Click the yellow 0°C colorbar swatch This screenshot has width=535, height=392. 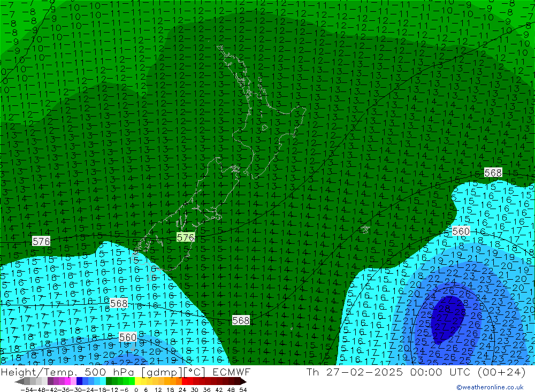tap(138, 381)
